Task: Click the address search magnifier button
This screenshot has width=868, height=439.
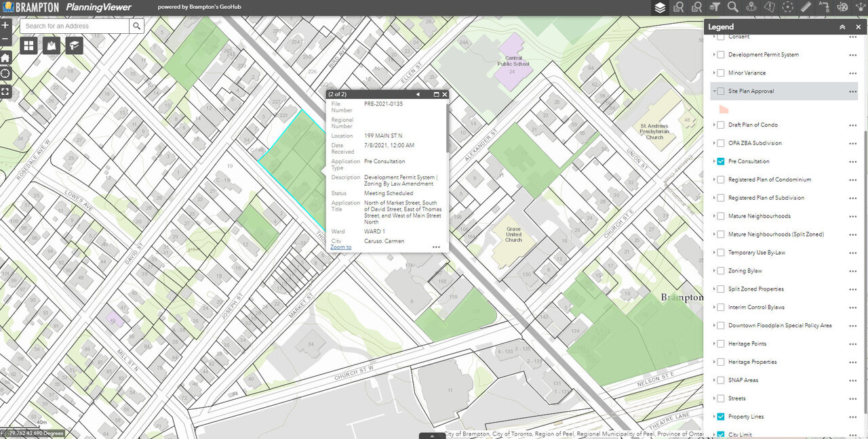Action: [136, 26]
